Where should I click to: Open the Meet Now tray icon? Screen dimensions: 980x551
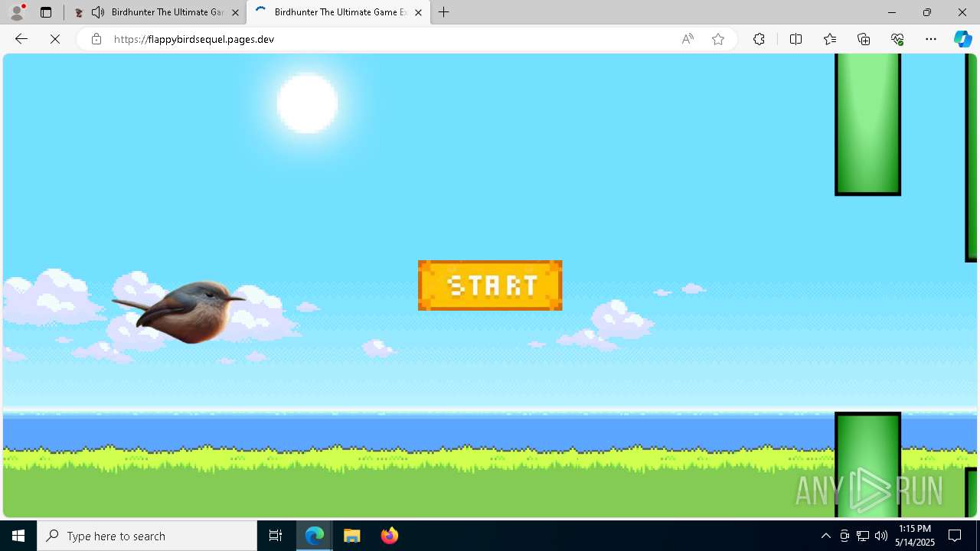[844, 536]
